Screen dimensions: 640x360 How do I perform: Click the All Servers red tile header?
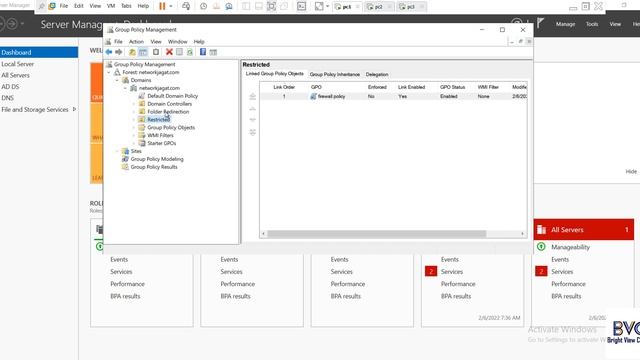coord(584,229)
